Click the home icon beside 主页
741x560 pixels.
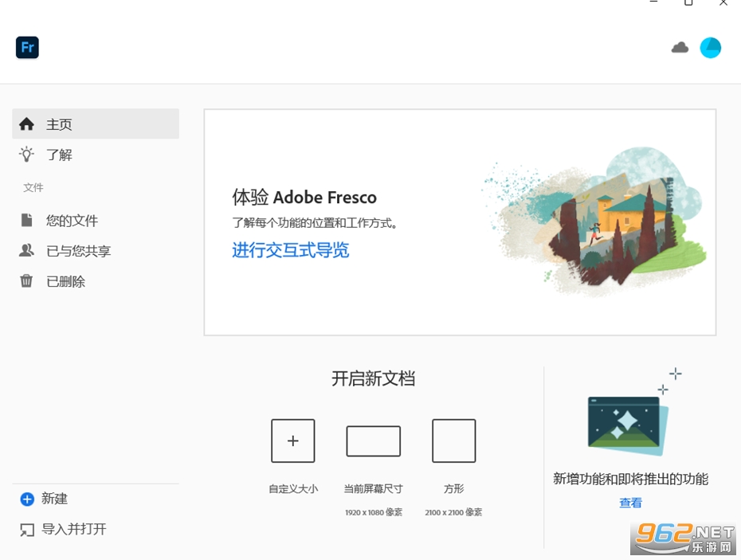click(26, 123)
